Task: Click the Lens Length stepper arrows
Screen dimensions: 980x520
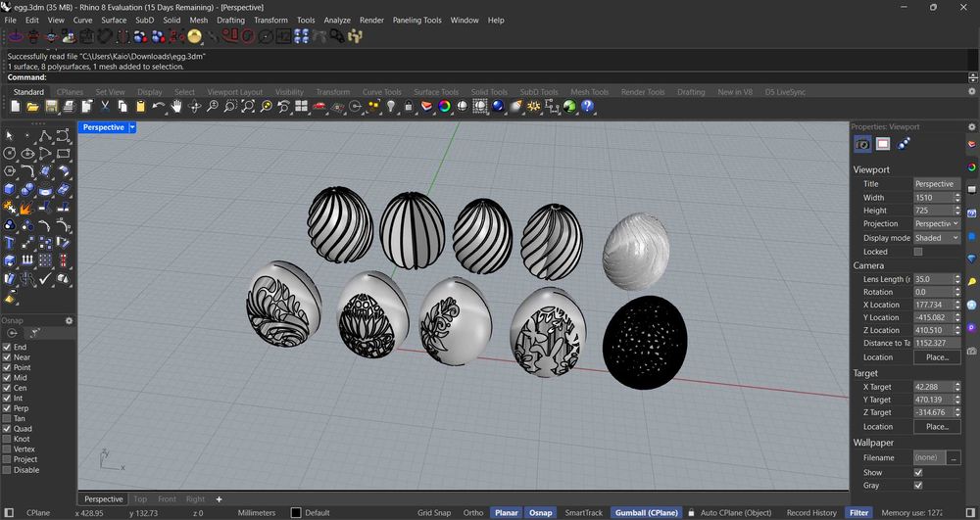Action: pyautogui.click(x=956, y=279)
